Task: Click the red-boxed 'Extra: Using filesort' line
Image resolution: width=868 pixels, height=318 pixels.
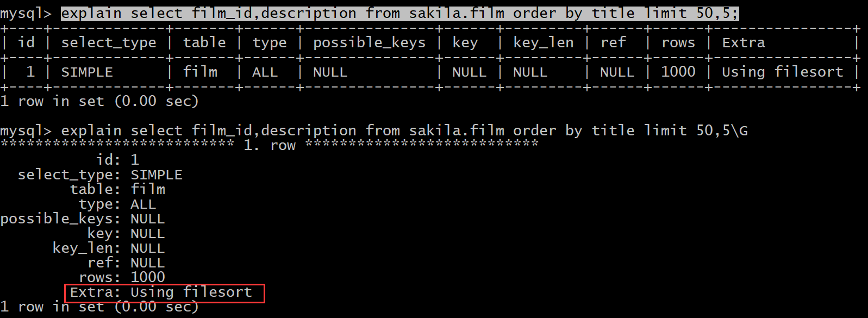Action: (x=161, y=292)
